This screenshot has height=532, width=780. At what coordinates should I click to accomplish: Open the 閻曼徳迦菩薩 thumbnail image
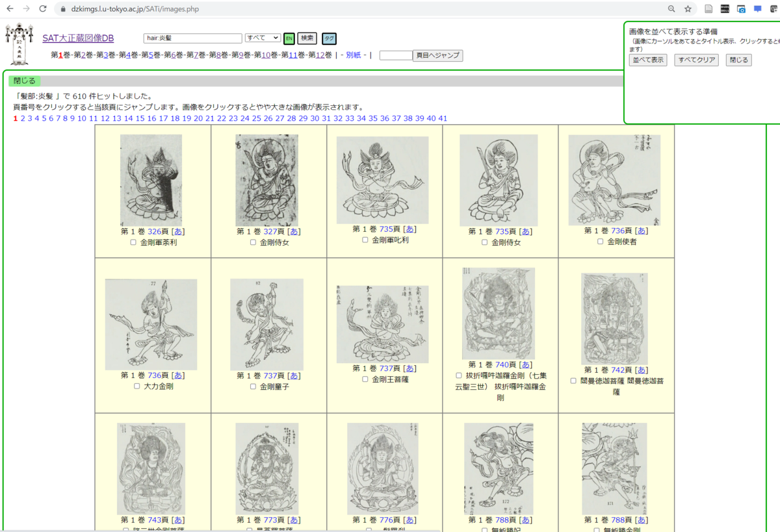614,318
